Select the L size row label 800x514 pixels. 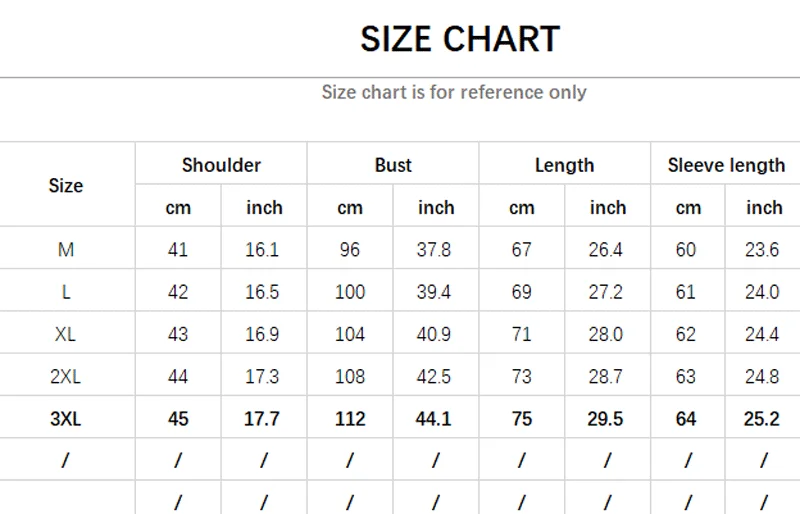pos(66,292)
